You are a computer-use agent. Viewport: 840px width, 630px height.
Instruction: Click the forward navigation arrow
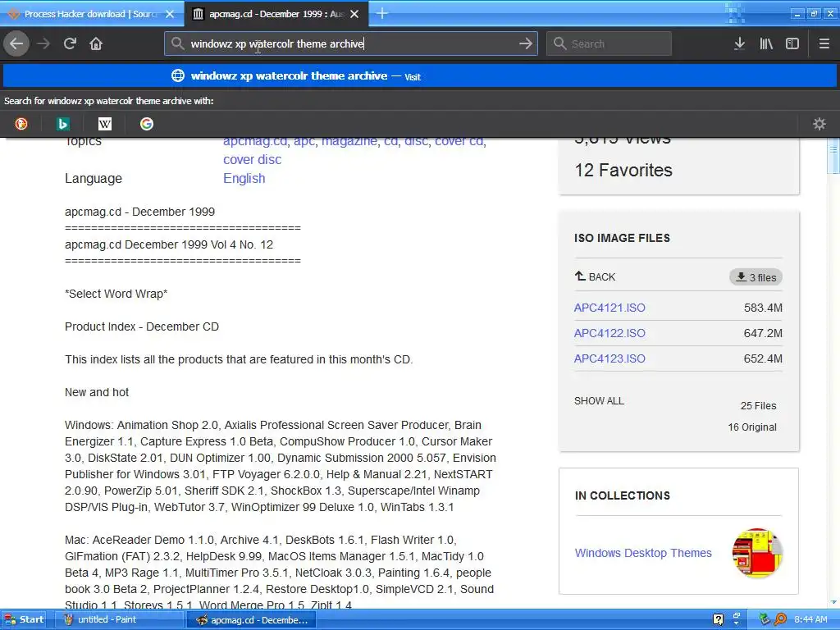coord(43,43)
